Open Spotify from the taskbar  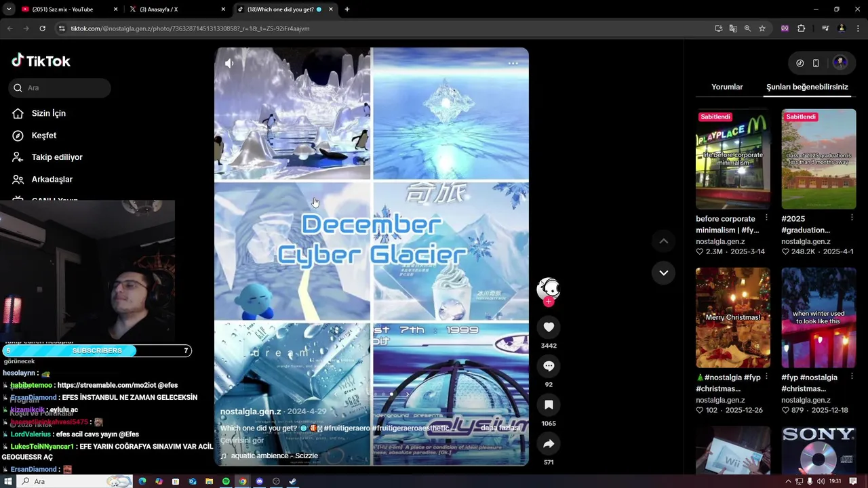(x=226, y=481)
